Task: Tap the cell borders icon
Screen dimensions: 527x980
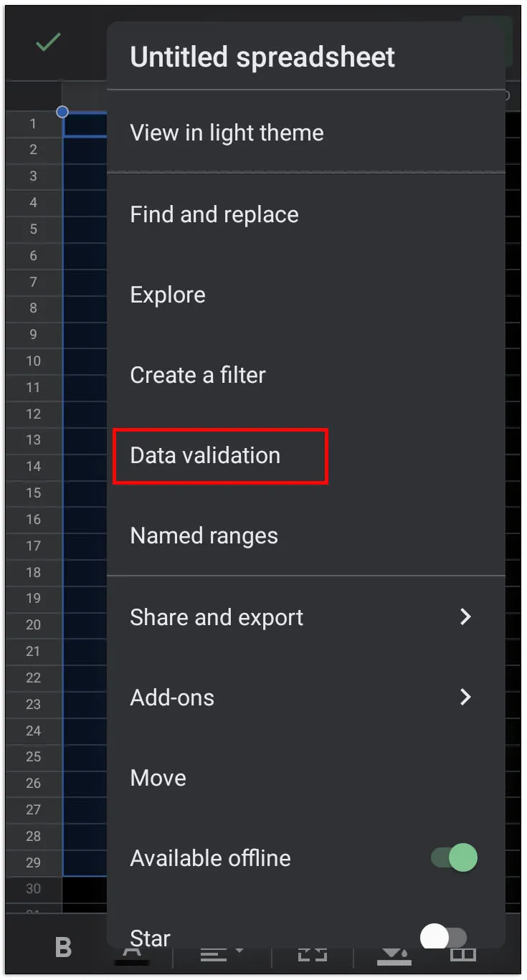Action: pyautogui.click(x=463, y=955)
